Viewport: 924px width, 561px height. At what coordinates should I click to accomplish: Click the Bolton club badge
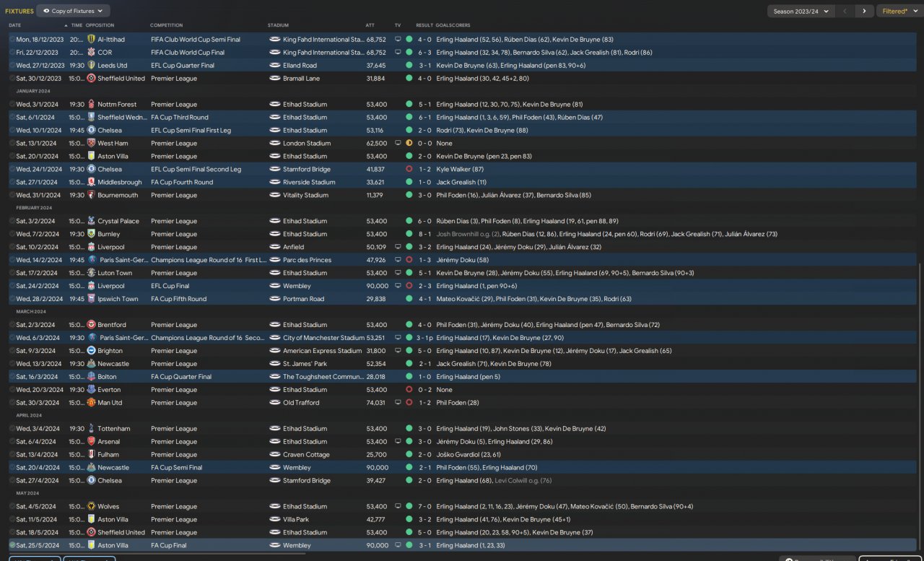(x=92, y=377)
